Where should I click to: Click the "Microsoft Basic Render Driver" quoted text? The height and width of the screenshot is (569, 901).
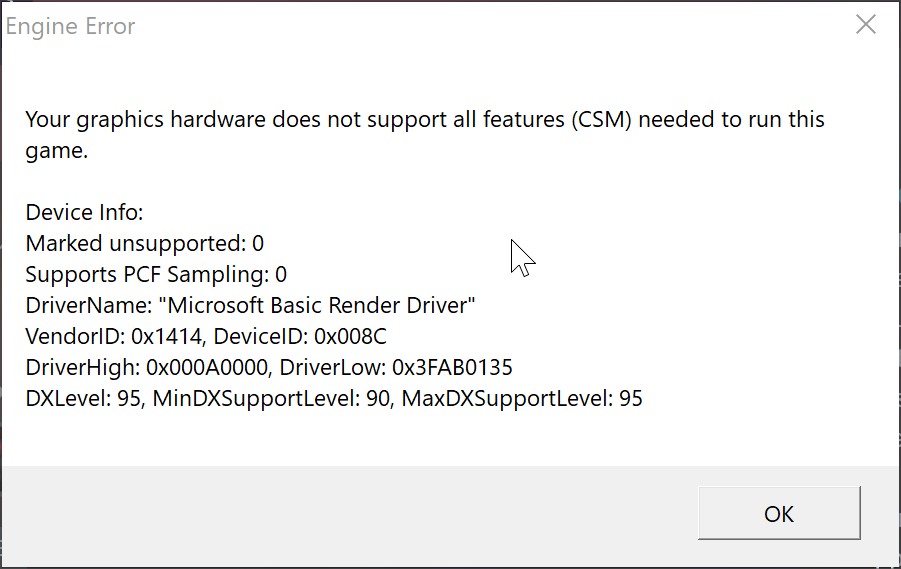[x=317, y=305]
